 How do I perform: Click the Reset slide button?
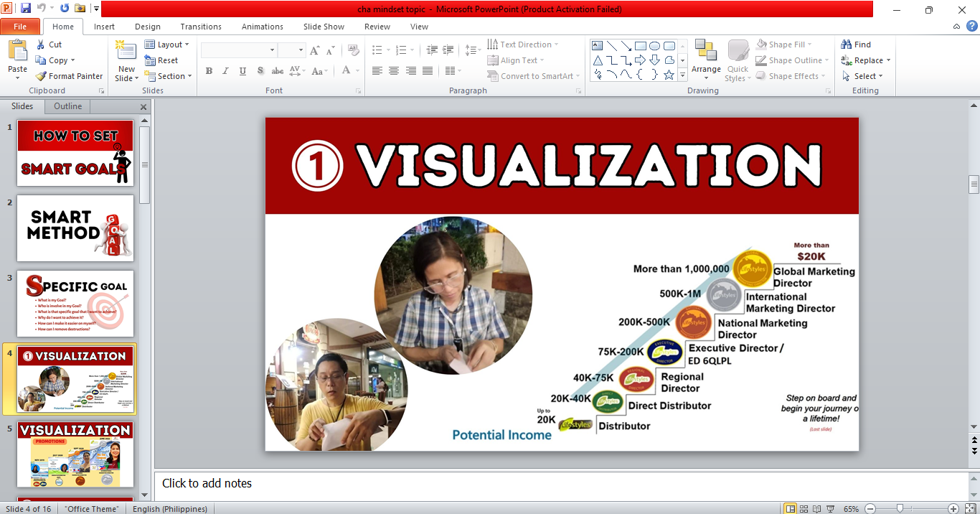point(162,60)
